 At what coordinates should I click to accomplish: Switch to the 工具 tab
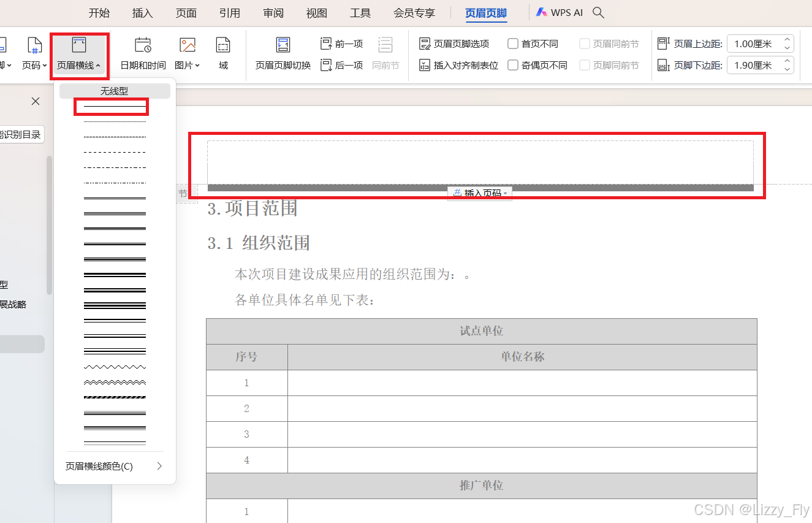(x=360, y=13)
